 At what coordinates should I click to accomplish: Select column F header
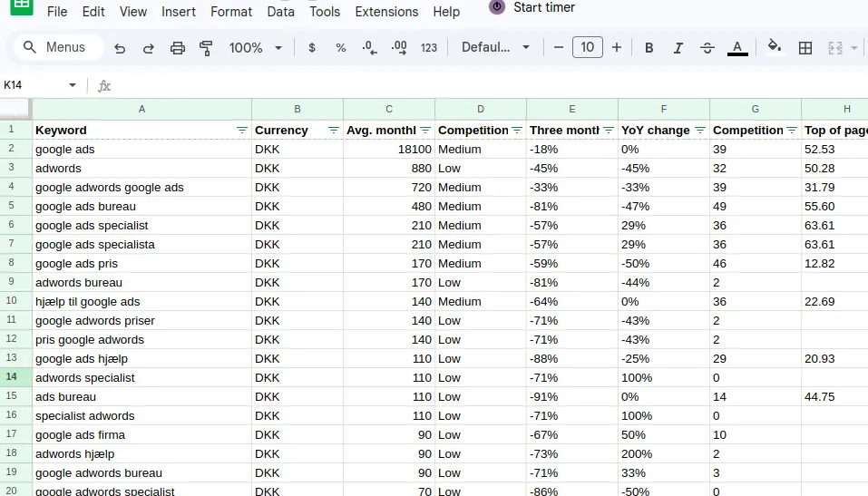(664, 109)
